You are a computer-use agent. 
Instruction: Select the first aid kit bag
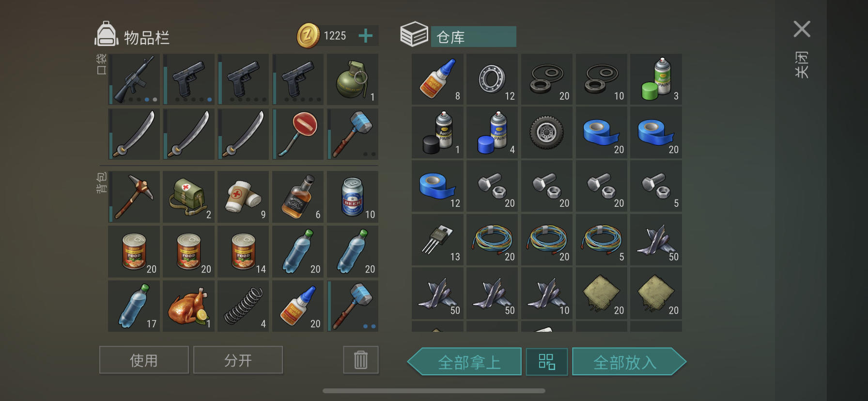click(189, 197)
